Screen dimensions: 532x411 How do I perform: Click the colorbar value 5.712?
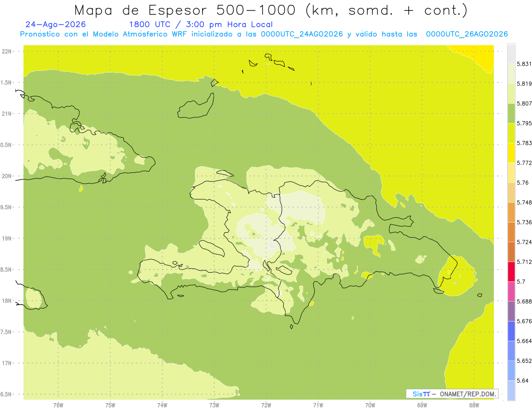(x=524, y=262)
